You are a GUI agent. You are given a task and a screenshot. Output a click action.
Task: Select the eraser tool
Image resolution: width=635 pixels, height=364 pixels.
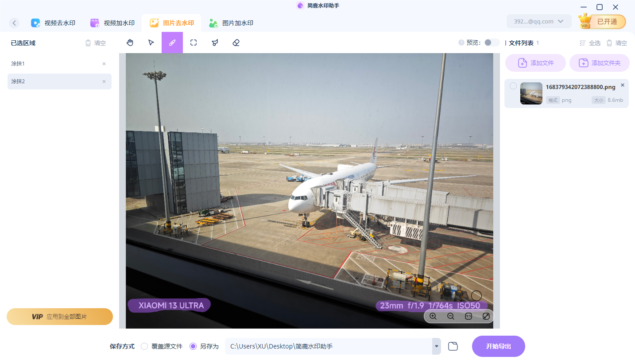(x=236, y=43)
